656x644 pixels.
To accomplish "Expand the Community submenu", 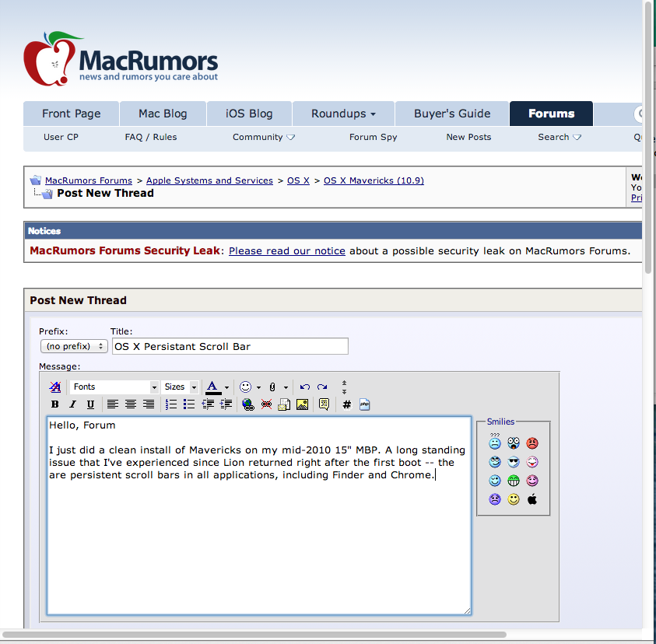I will 264,137.
